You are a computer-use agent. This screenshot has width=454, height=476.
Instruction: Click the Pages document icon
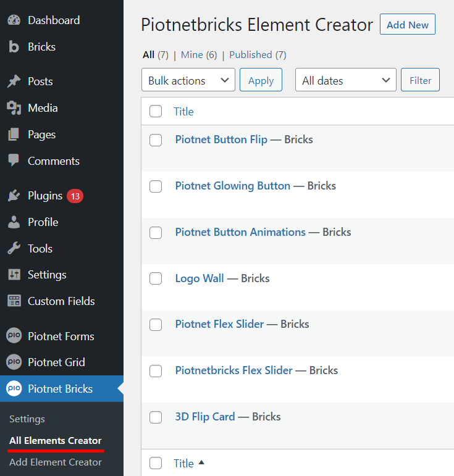pyautogui.click(x=14, y=134)
